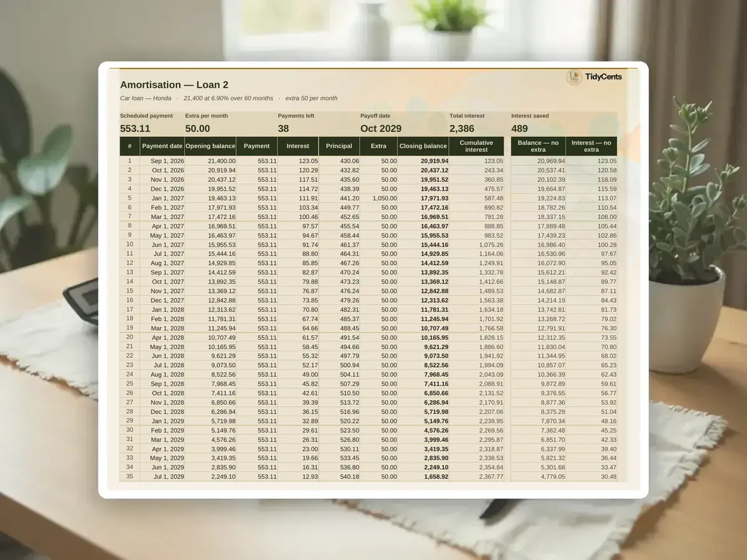Viewport: 747px width, 560px height.
Task: Click the no-extra interest cell 30.48
Action: point(591,477)
